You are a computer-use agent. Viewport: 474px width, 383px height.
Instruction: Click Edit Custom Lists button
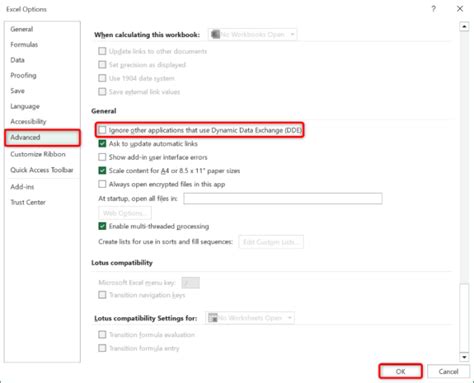pos(271,242)
